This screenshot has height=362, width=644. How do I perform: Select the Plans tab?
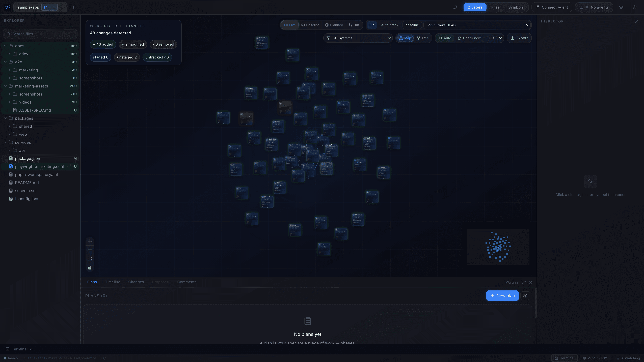pyautogui.click(x=92, y=282)
